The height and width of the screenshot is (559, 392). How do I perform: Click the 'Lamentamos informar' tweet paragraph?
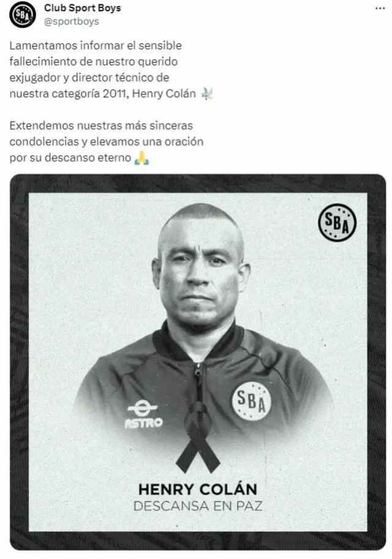(111, 69)
